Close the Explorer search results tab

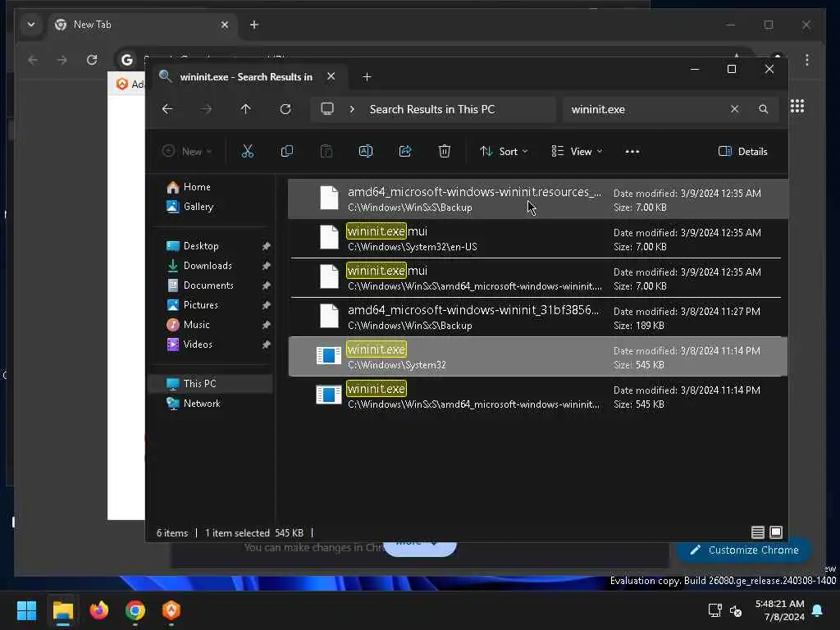click(331, 76)
